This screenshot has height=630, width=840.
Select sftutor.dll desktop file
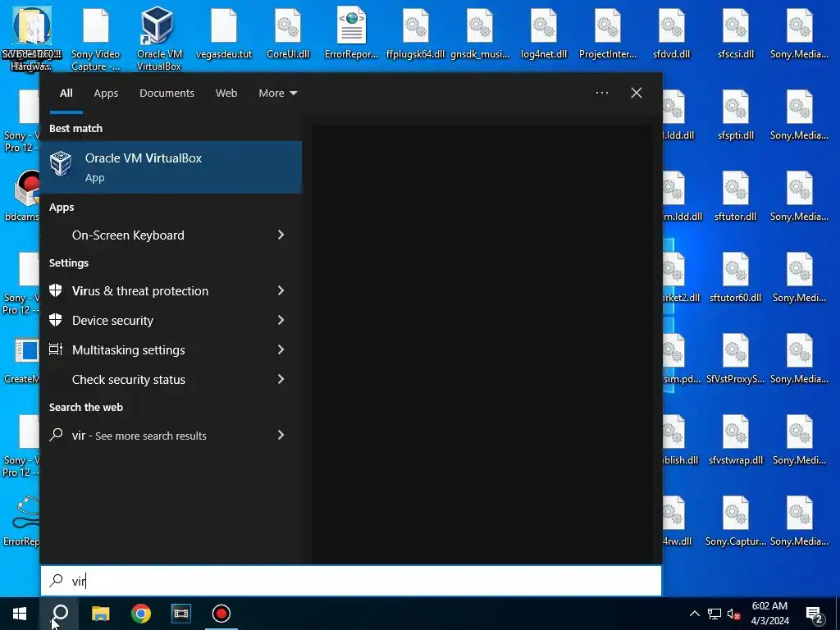(736, 196)
